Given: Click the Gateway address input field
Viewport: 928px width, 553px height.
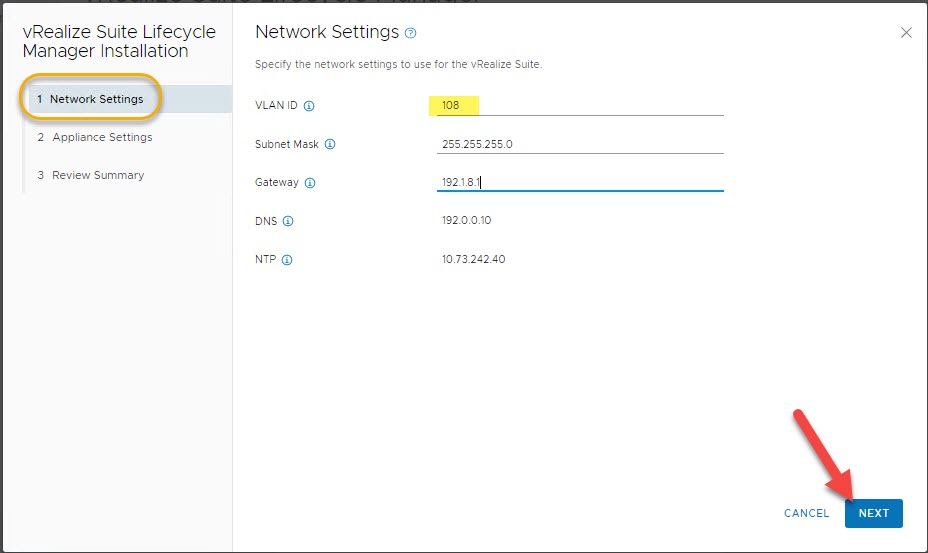Looking at the screenshot, I should [x=580, y=182].
